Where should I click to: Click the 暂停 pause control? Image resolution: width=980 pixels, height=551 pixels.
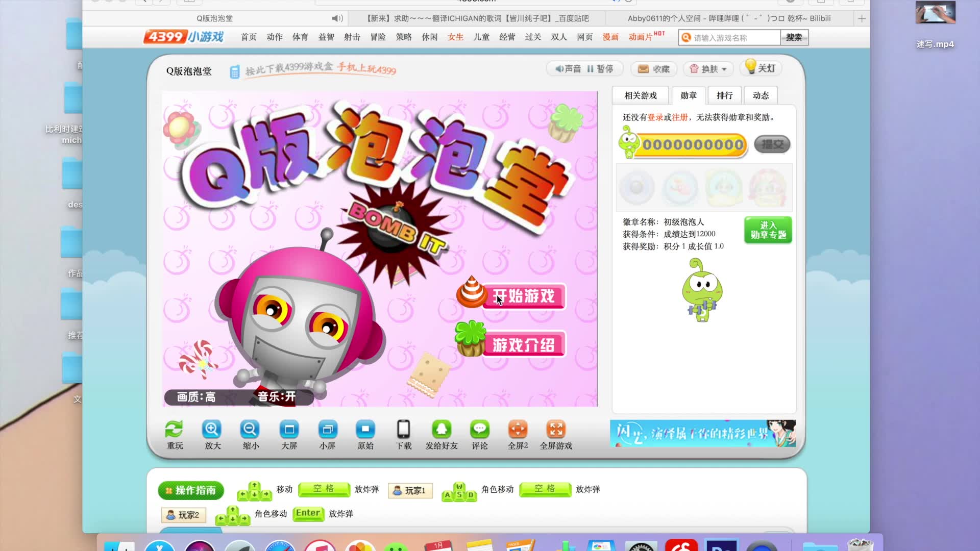(x=600, y=69)
